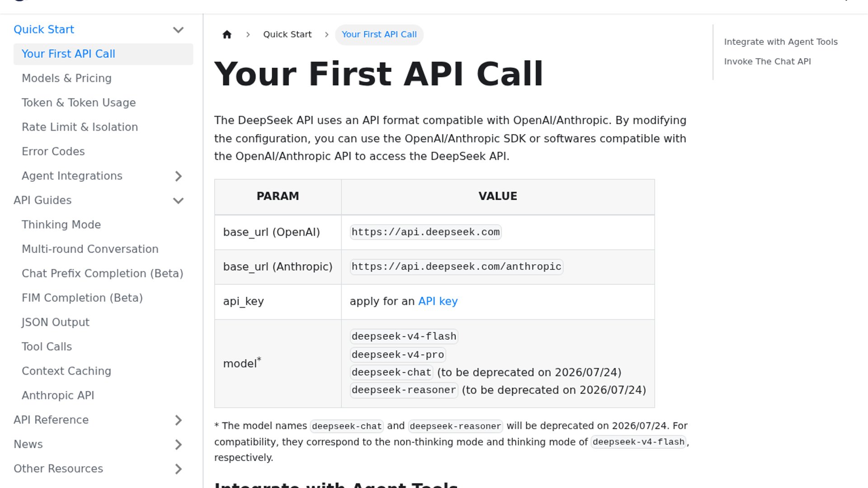Open the Anthropic API guide
Screen dimensions: 868x488
(x=58, y=395)
